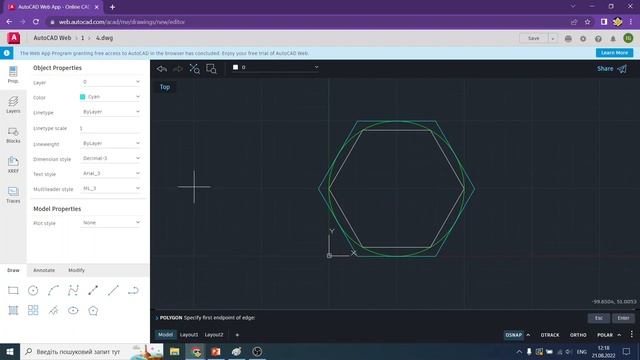Select the Hatch draw tool
The image size is (640, 360).
tap(13, 310)
